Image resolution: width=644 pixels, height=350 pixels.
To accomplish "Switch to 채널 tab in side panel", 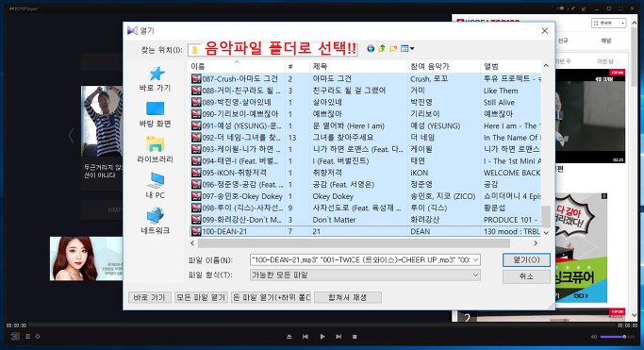I will [606, 41].
